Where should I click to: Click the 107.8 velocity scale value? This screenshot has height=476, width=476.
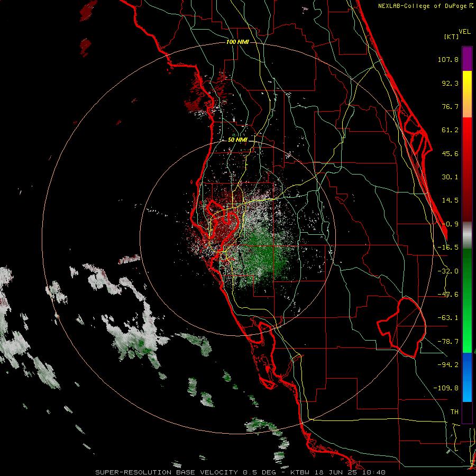[x=448, y=59]
